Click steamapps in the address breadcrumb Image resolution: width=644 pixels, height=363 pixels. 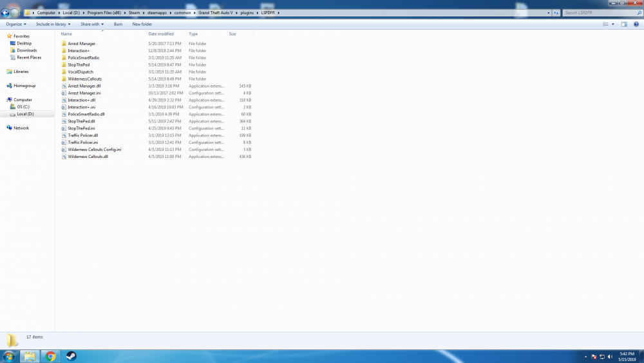pyautogui.click(x=157, y=13)
